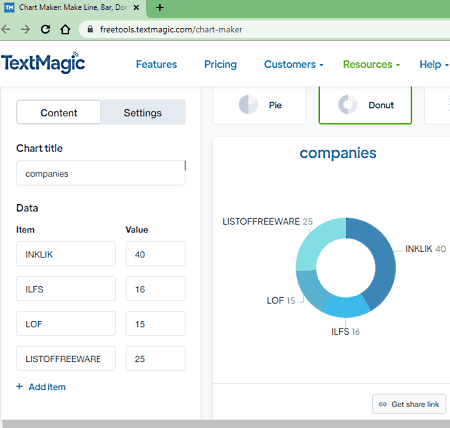Image resolution: width=450 pixels, height=428 pixels.
Task: Expand the Customers dropdown menu
Action: [x=294, y=64]
